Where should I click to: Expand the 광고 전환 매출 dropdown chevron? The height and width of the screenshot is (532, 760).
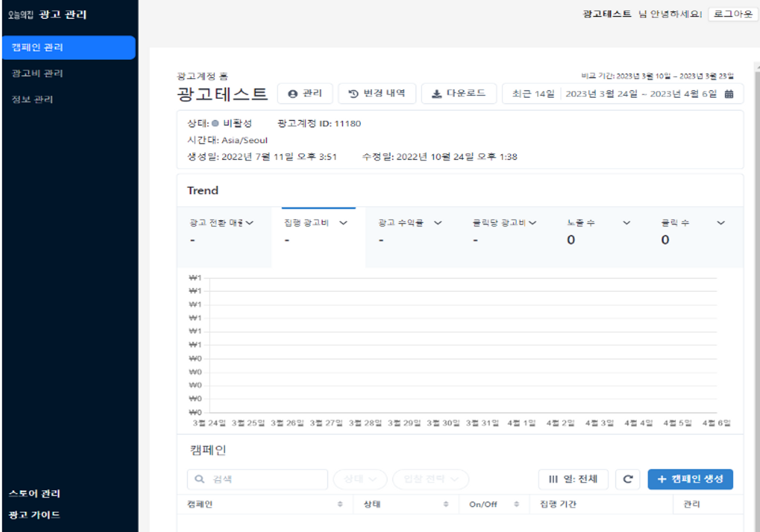250,223
